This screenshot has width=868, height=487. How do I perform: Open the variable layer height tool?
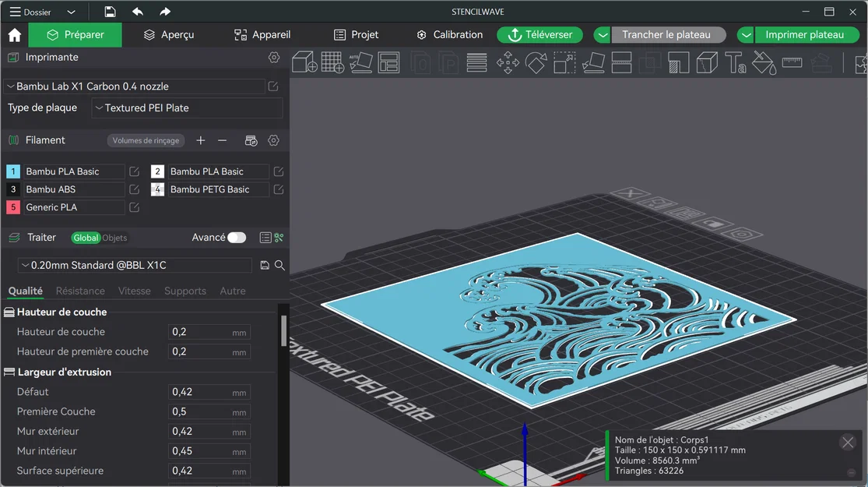tap(476, 62)
